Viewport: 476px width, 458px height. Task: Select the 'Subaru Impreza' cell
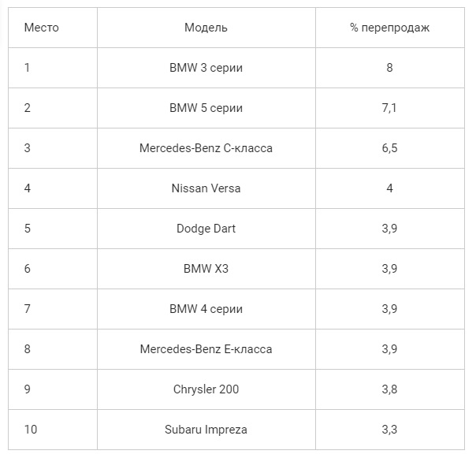click(206, 430)
